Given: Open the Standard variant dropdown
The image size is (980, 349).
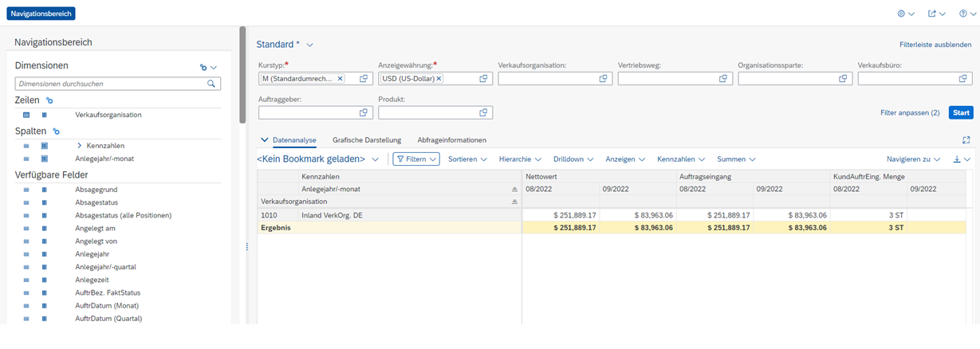Looking at the screenshot, I should (310, 45).
